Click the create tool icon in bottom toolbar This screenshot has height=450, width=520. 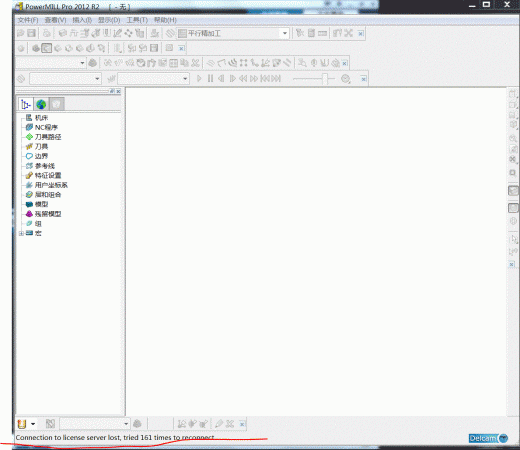22,424
